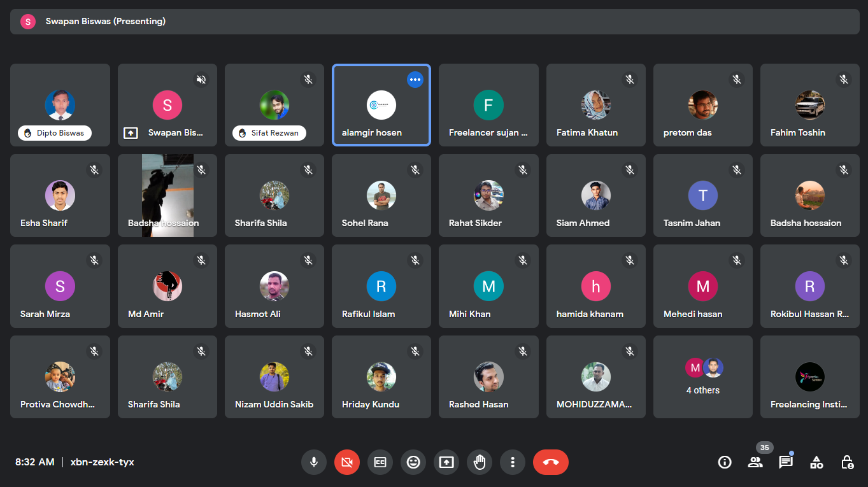Screen dimensions: 868x487
Task: Select the Freelancing Institute participant tile
Action: point(809,377)
